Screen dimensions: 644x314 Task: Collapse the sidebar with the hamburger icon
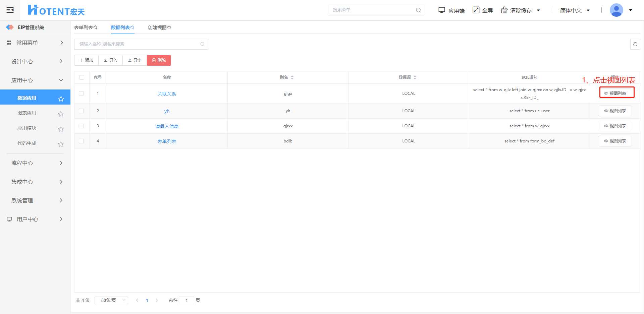click(10, 10)
